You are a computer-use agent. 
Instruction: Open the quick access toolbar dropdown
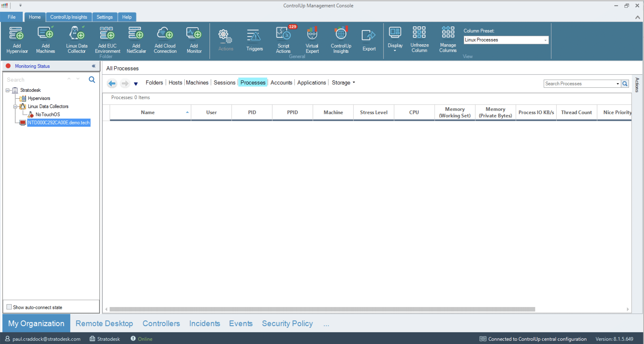point(21,5)
